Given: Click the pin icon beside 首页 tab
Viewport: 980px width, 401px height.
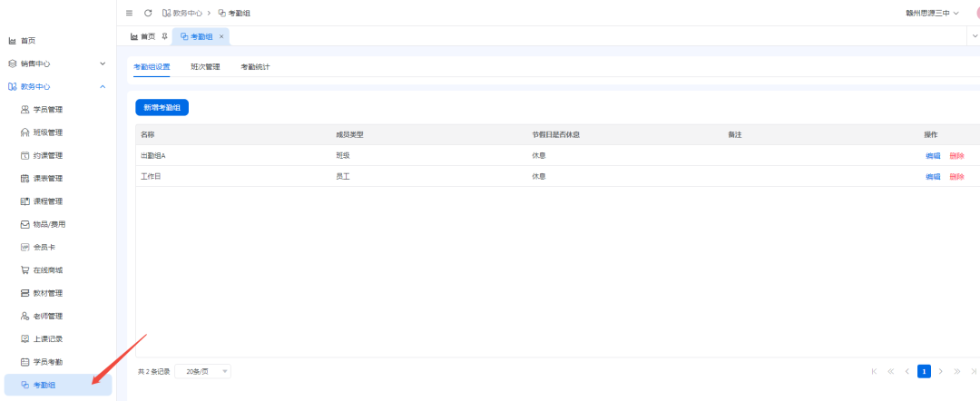Looking at the screenshot, I should (x=164, y=36).
